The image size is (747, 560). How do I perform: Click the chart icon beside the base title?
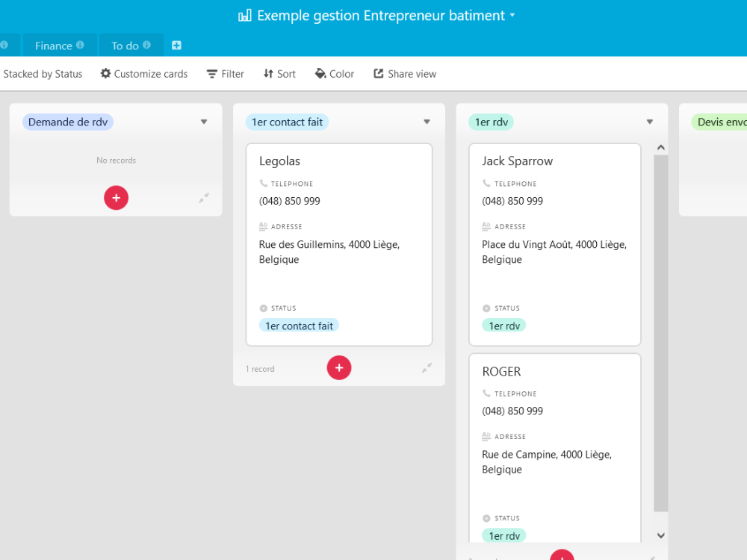tap(244, 15)
